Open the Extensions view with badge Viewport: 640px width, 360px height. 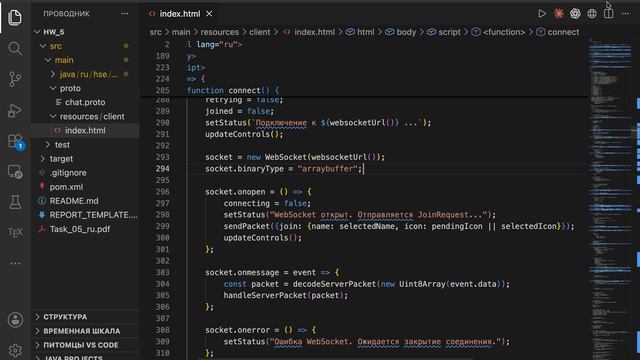click(16, 141)
